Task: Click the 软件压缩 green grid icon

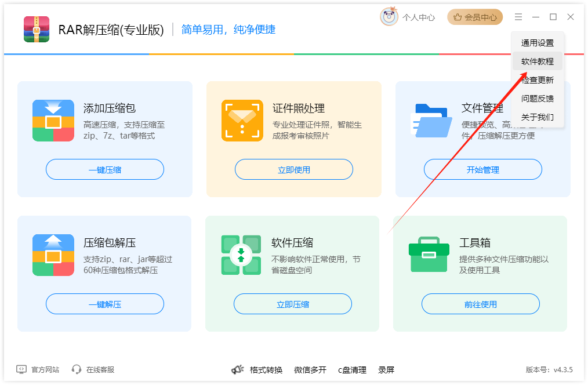Action: click(x=241, y=255)
